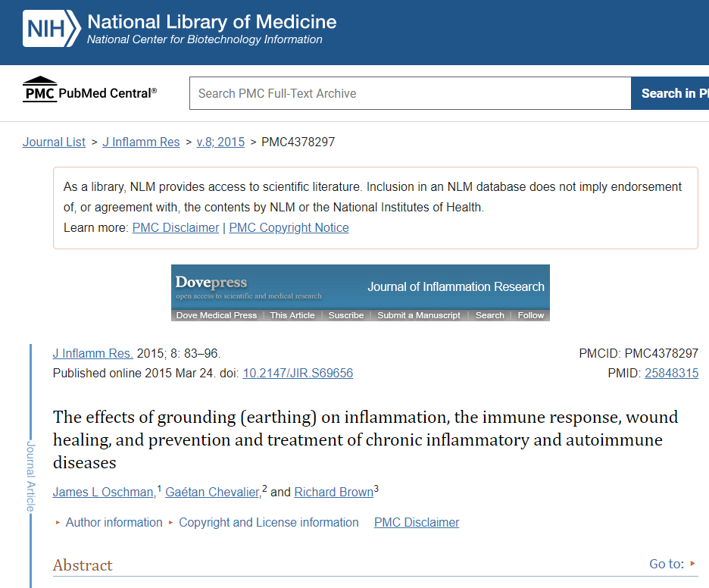Go to v.8; 2015 breadcrumb link

(x=220, y=142)
